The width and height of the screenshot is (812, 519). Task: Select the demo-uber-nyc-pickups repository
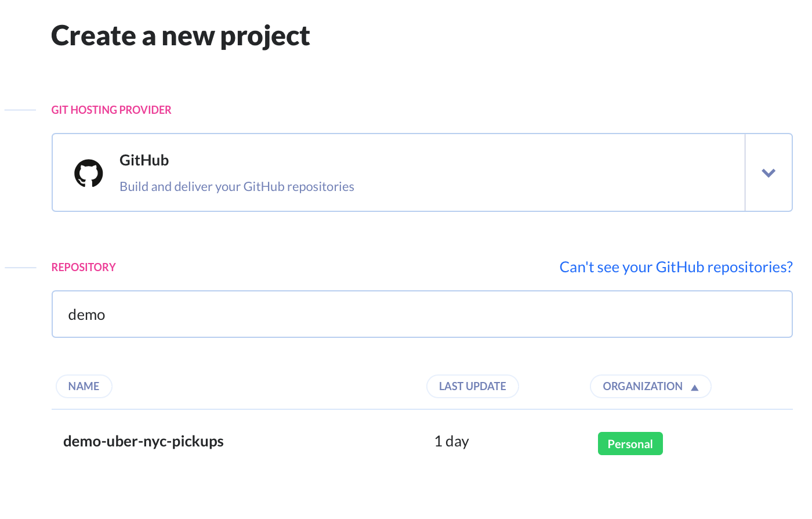(143, 442)
